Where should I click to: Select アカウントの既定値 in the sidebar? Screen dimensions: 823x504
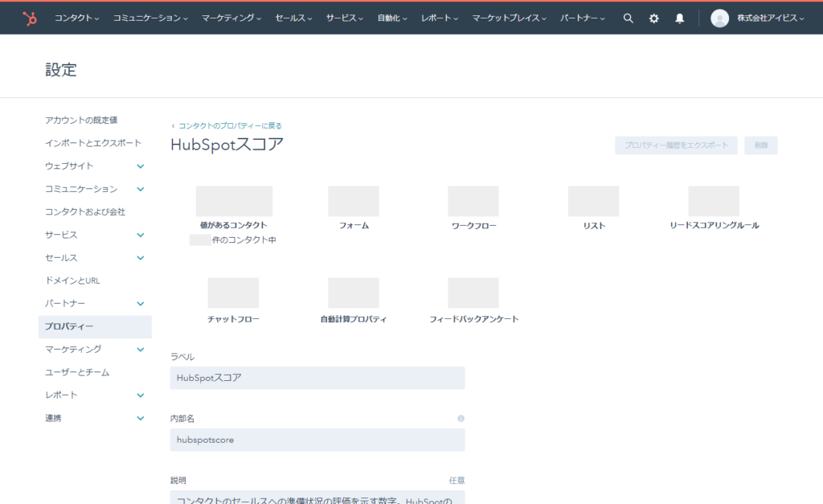point(81,121)
